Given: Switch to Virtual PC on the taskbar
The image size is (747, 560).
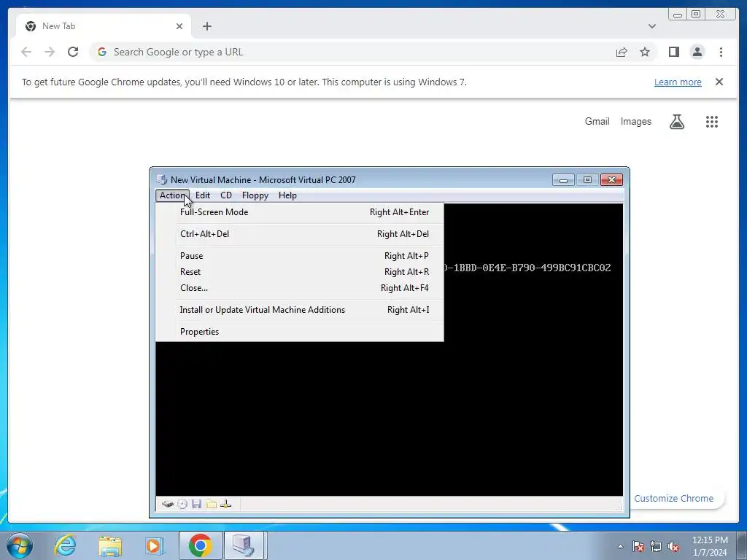Looking at the screenshot, I should tap(244, 545).
